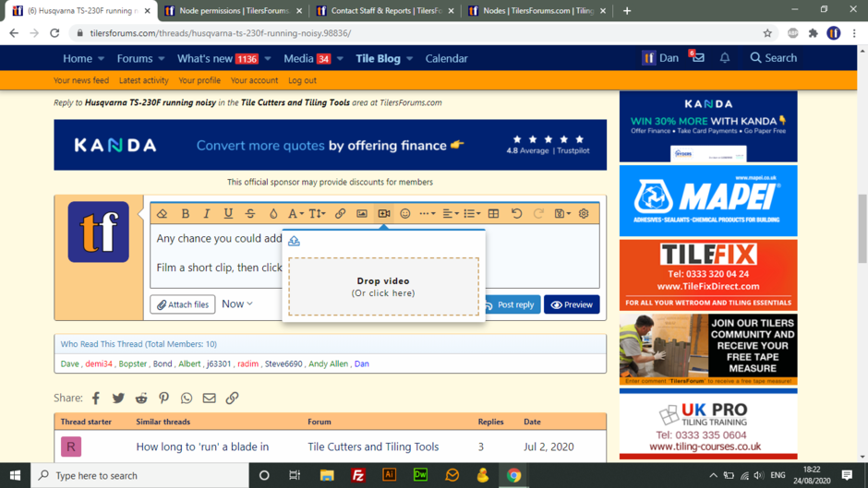Click the Redo icon in editor
This screenshot has width=868, height=488.
tap(538, 214)
